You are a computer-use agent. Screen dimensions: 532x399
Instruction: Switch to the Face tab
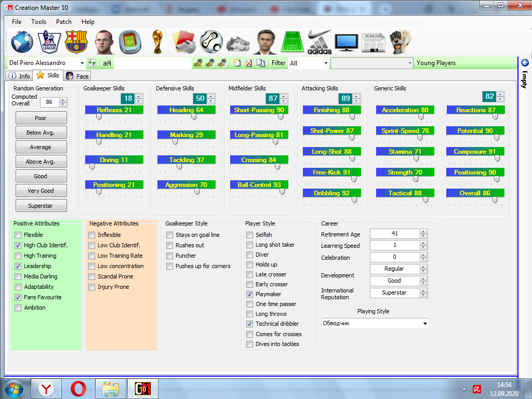76,75
